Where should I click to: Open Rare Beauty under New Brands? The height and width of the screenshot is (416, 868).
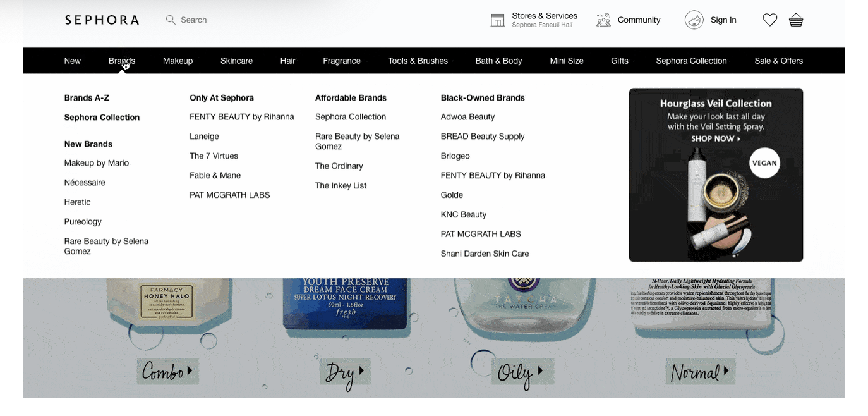(x=106, y=246)
